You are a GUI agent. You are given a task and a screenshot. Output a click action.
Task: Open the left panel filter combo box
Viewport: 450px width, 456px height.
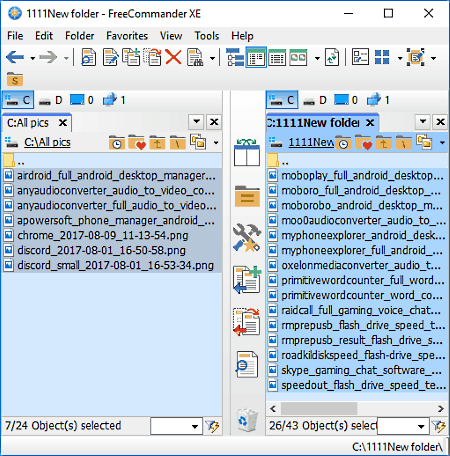coord(176,426)
